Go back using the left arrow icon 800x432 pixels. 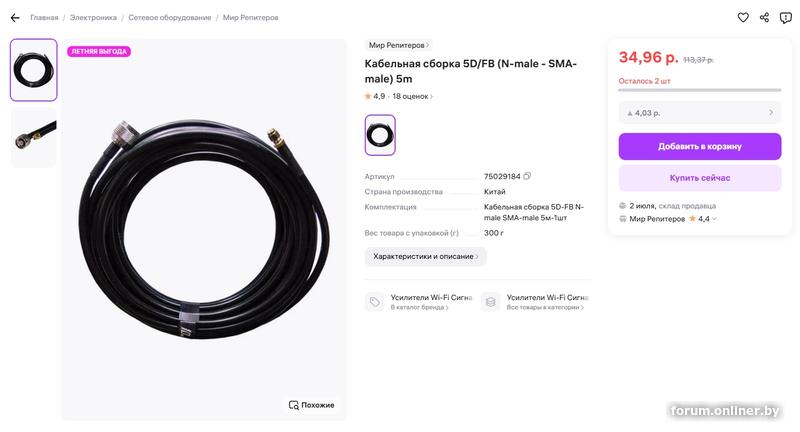tap(15, 18)
